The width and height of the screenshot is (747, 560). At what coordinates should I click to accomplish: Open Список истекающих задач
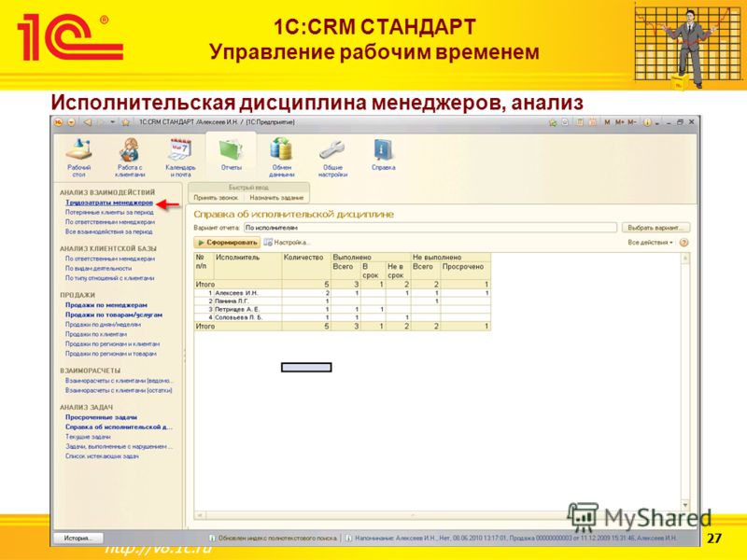click(102, 456)
